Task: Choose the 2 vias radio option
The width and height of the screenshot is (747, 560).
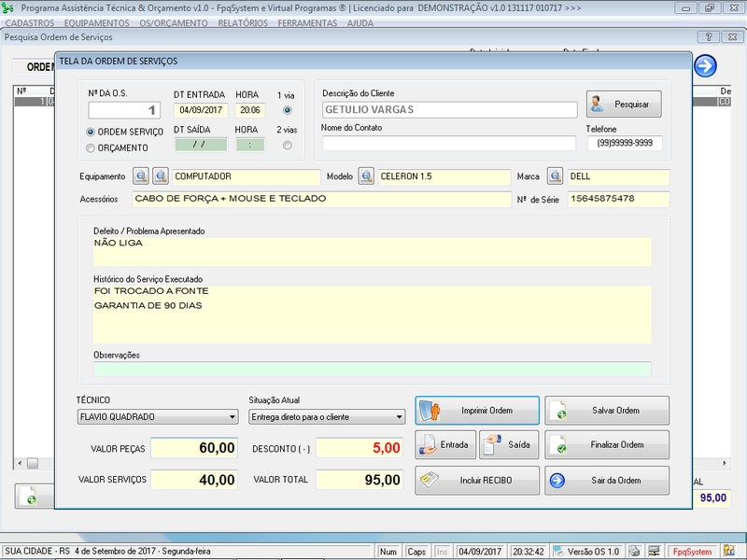Action: coord(288,146)
